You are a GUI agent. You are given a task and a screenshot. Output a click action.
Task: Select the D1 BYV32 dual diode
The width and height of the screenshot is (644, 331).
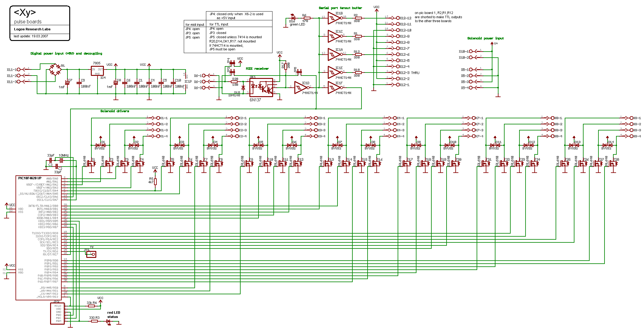point(101,145)
